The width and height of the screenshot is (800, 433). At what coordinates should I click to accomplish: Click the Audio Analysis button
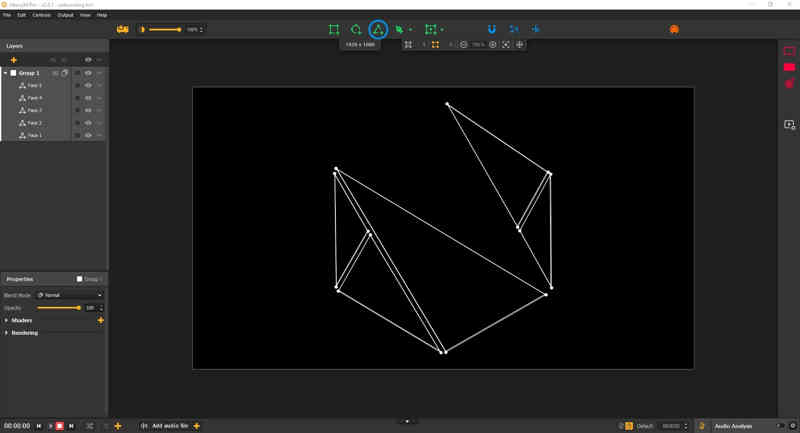[x=733, y=426]
